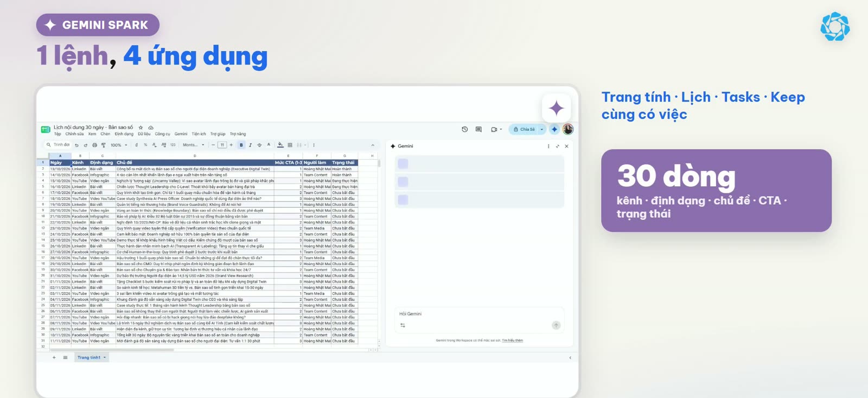Star the document with the star icon
This screenshot has height=398, width=868.
(x=141, y=128)
